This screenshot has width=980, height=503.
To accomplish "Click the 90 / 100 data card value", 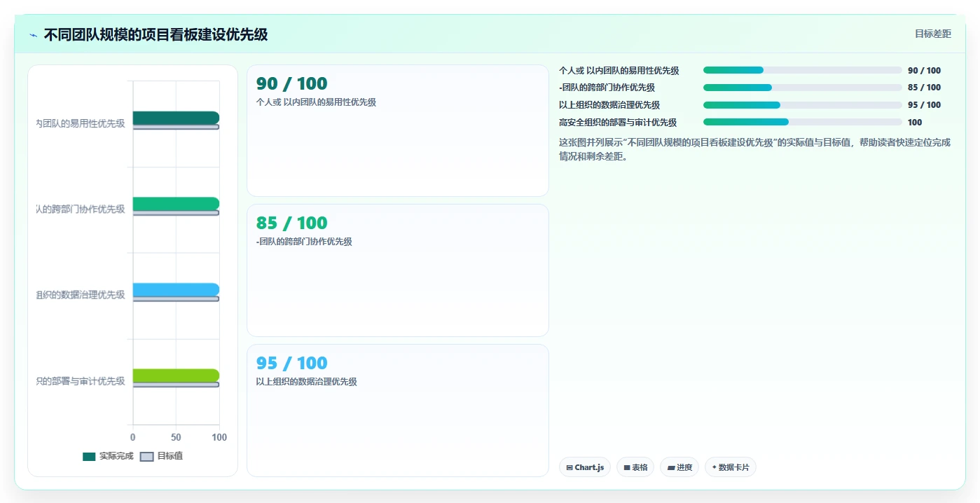I will pos(292,83).
